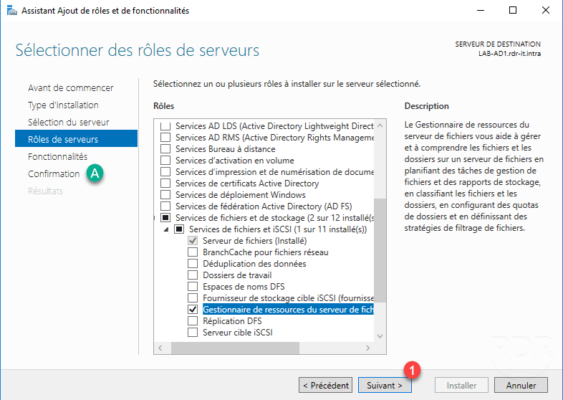The image size is (563, 400).
Task: Click Suivant to continue
Action: pos(385,385)
